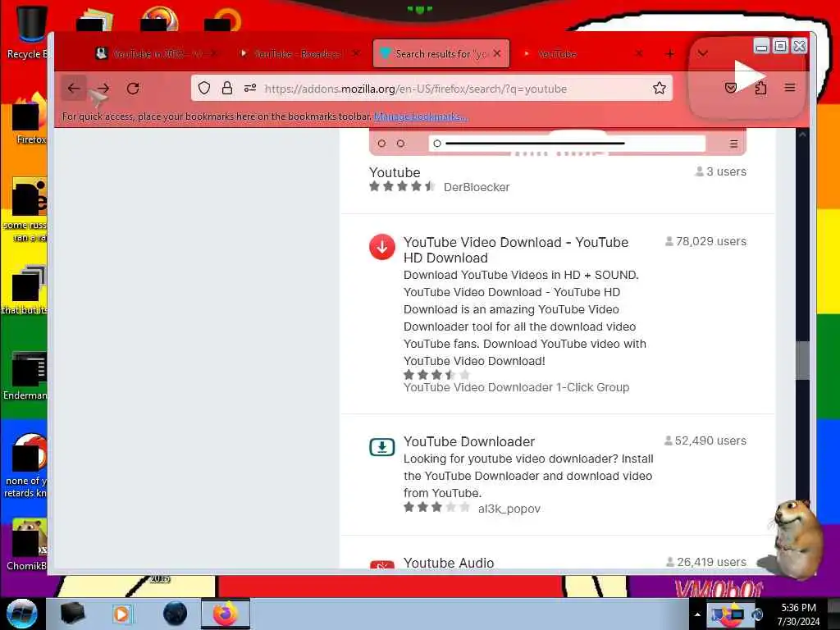Click the '78,029 users' count

point(705,242)
